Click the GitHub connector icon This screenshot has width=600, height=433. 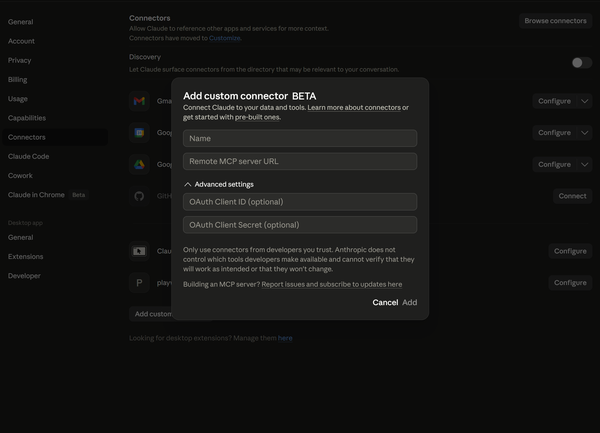(x=139, y=196)
